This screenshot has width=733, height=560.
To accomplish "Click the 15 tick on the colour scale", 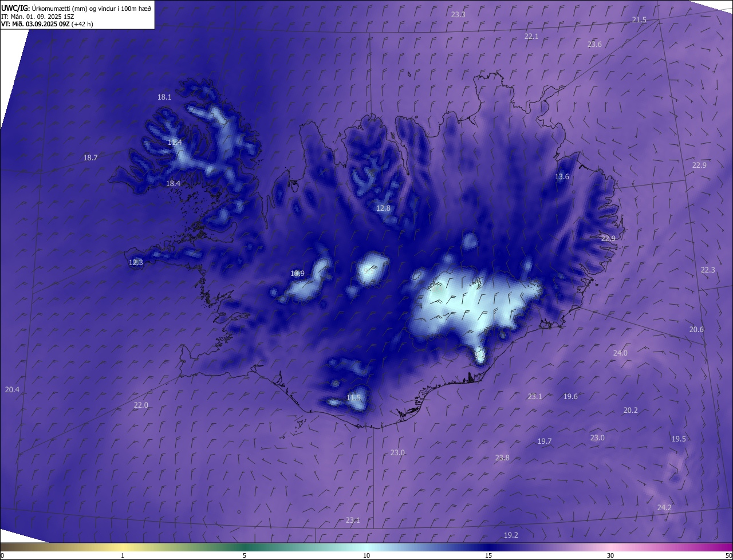I will coord(488,555).
